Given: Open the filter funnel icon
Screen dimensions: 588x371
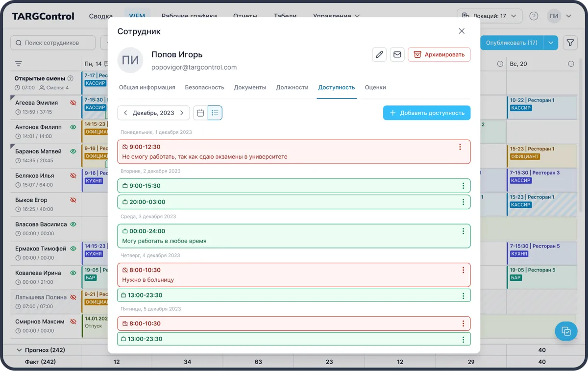Looking at the screenshot, I should pyautogui.click(x=570, y=43).
